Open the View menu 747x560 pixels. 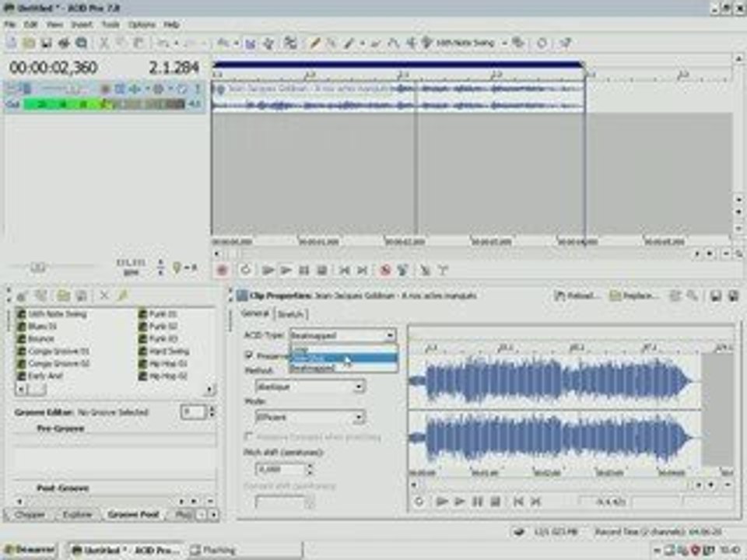54,24
